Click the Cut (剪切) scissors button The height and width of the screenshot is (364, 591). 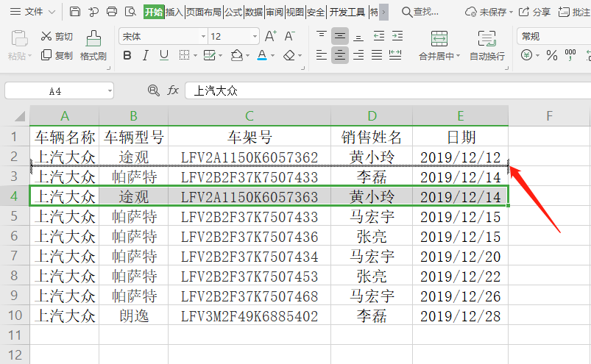coord(57,36)
